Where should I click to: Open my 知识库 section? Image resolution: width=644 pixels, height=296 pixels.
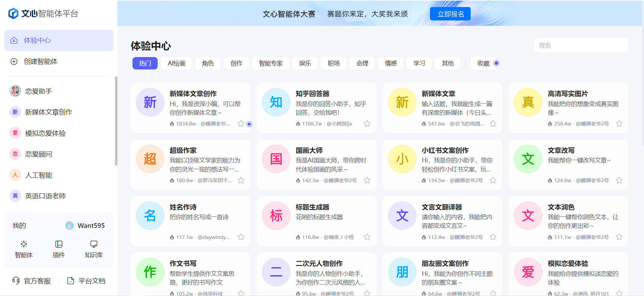point(94,249)
